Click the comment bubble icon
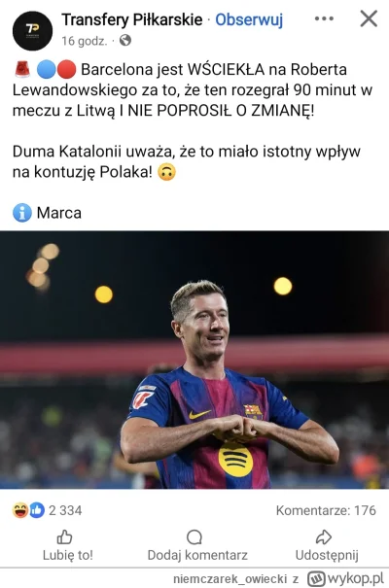Image resolution: width=389 pixels, height=588 pixels. pyautogui.click(x=194, y=537)
